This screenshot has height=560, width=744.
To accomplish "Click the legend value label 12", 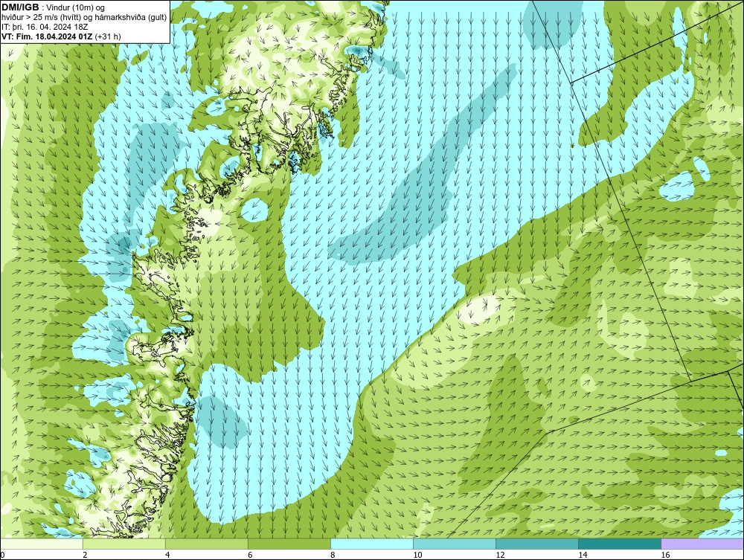I will tap(500, 555).
